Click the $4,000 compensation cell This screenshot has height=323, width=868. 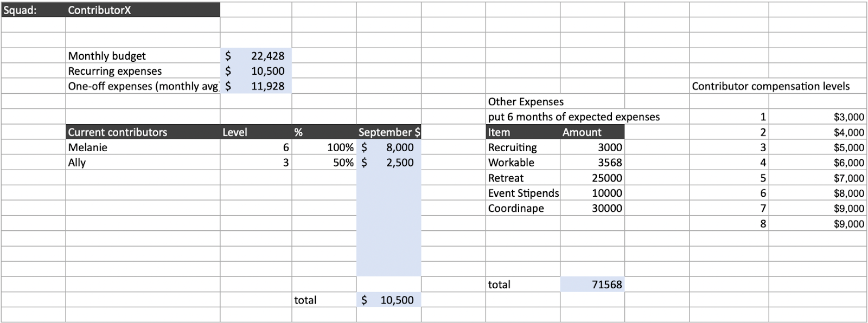[818, 132]
